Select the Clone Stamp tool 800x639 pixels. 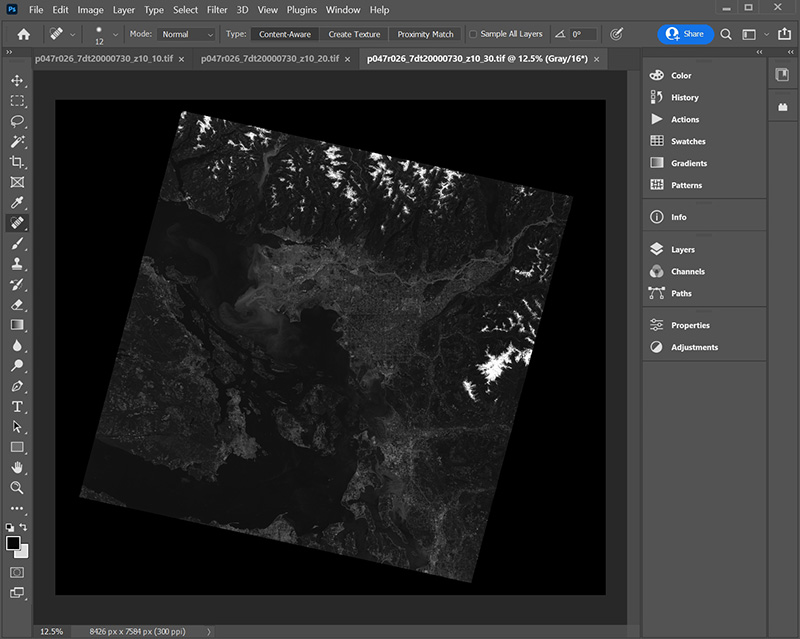(x=17, y=264)
